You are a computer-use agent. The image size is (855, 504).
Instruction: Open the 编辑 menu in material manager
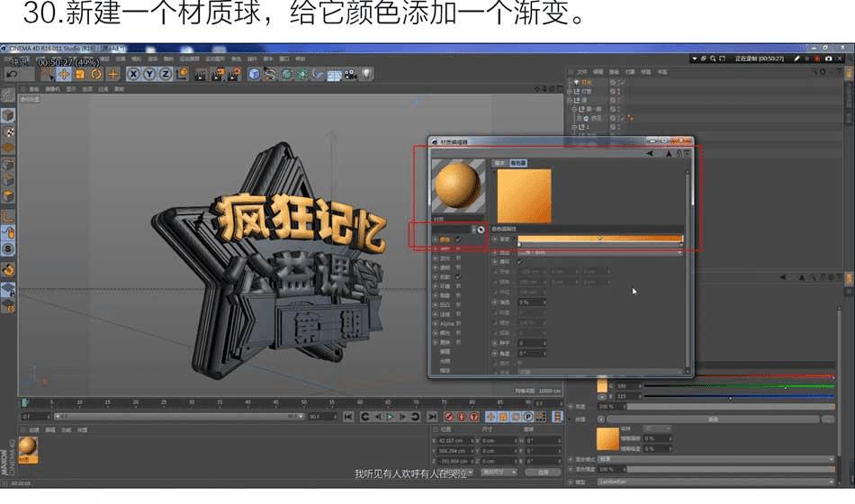coord(50,430)
